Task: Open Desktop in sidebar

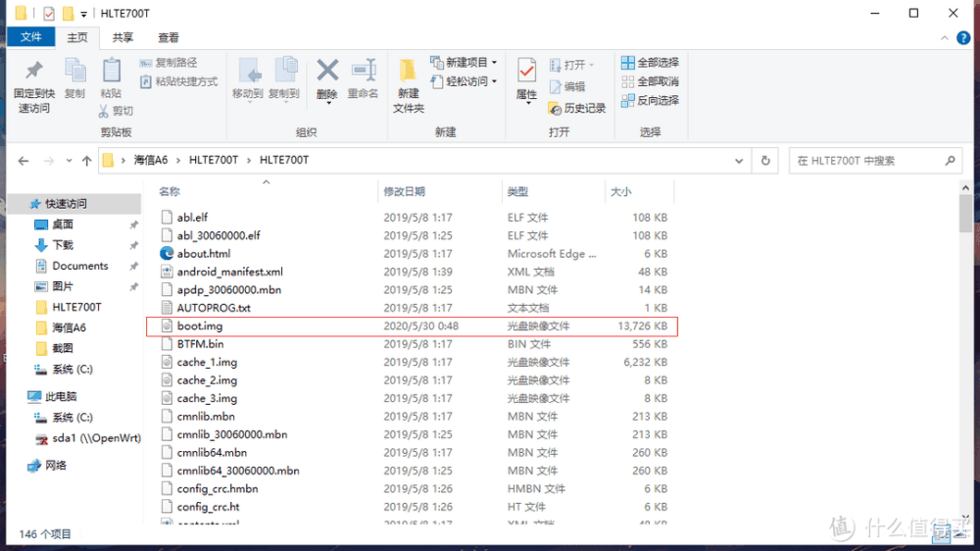Action: click(63, 225)
